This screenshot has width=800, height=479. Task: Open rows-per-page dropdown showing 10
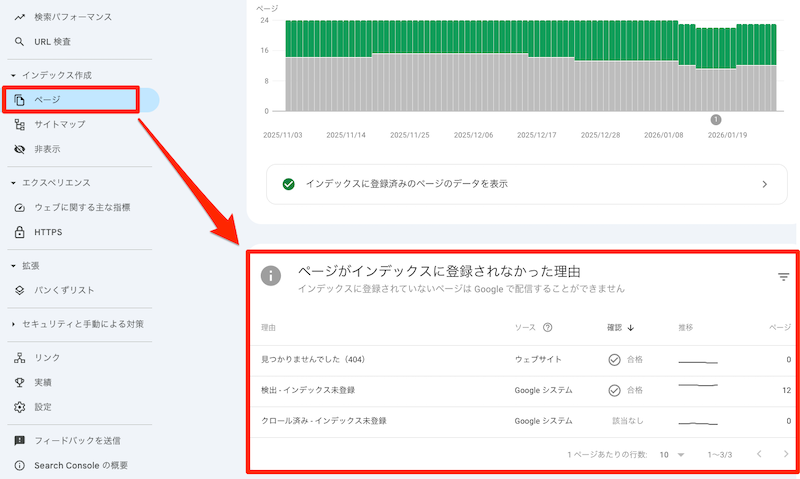(671, 455)
